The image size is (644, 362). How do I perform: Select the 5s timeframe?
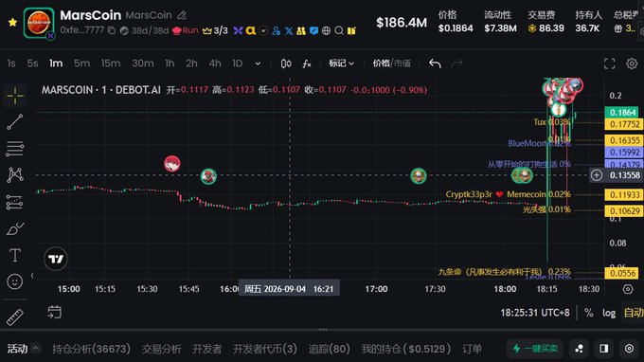(32, 63)
